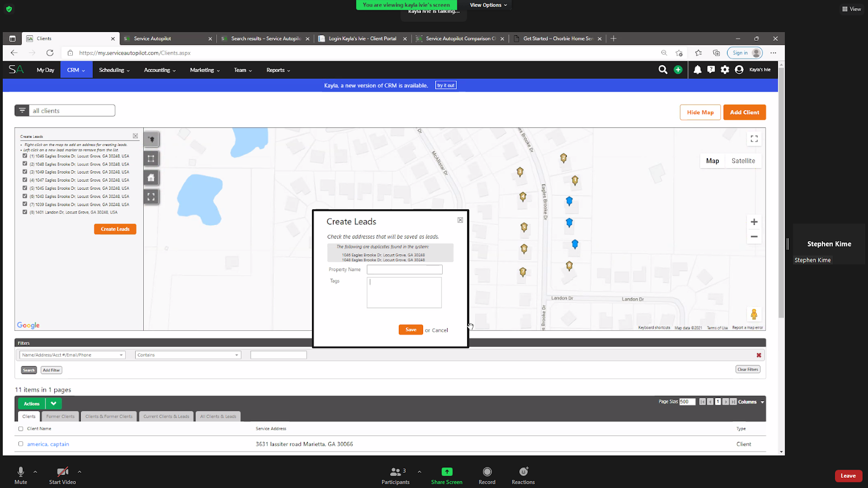Start video in Zoom
Image resolution: width=868 pixels, height=488 pixels.
[x=62, y=475]
